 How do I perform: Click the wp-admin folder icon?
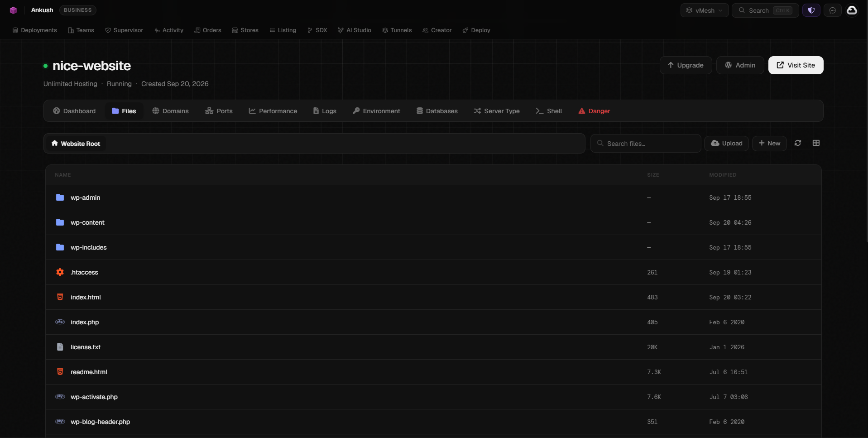(60, 197)
